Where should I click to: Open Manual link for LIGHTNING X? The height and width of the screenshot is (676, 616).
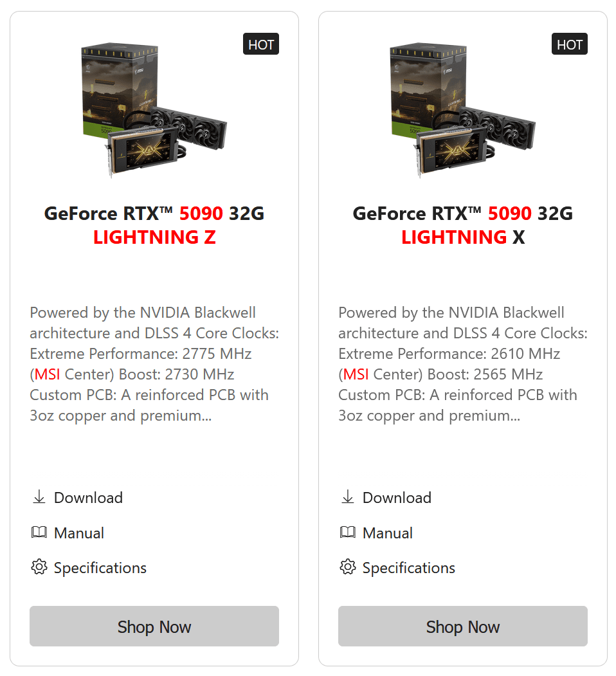[x=388, y=533]
